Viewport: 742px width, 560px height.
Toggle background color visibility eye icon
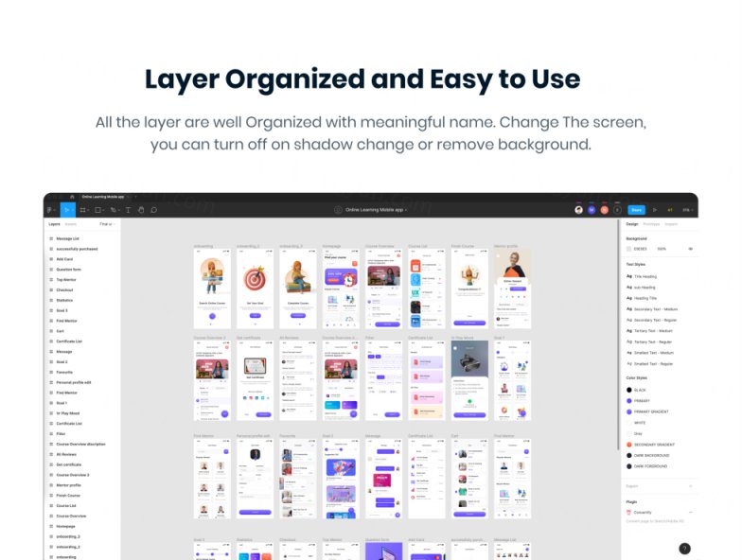click(690, 249)
